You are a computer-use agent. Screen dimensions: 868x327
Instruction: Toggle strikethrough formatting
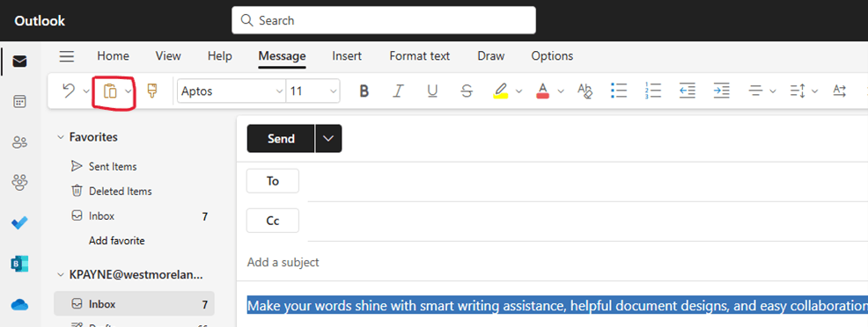tap(467, 91)
